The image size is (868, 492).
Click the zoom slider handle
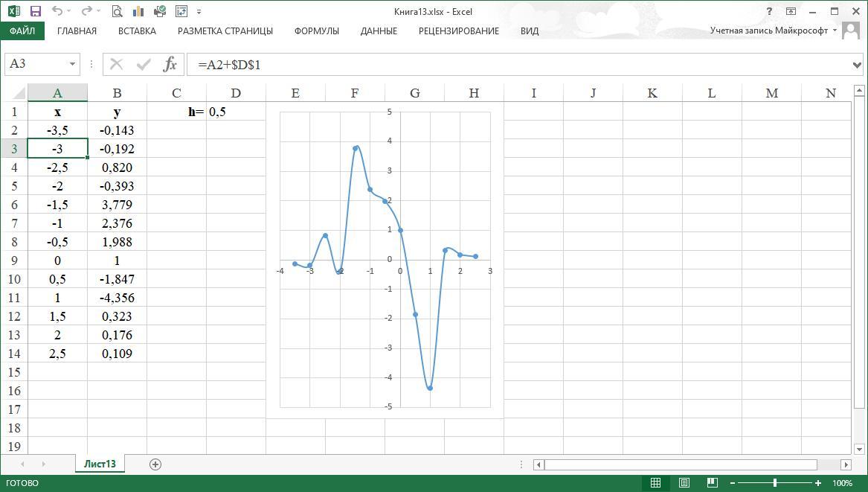(x=775, y=483)
